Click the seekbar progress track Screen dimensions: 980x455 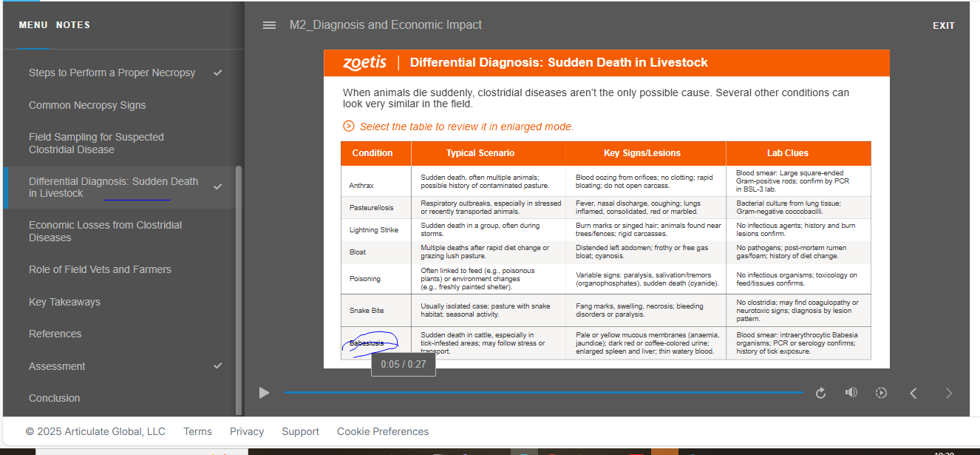(x=543, y=393)
